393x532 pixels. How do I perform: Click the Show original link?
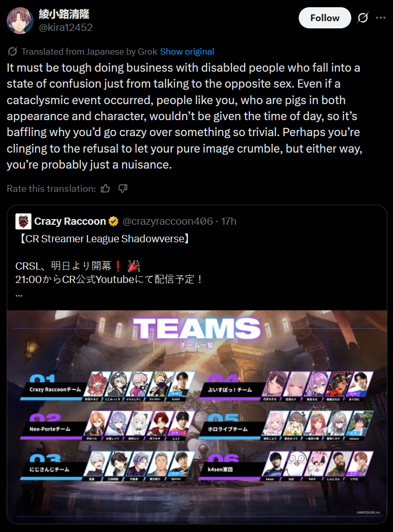187,52
